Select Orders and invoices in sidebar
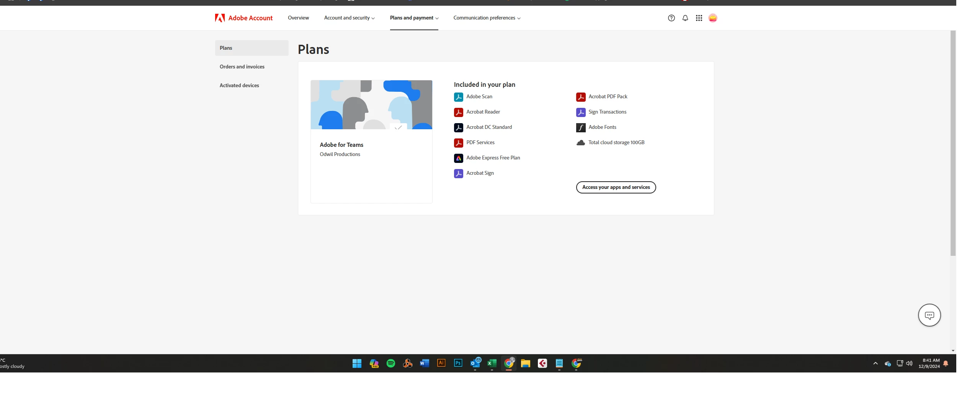The width and height of the screenshot is (980, 413). [242, 67]
